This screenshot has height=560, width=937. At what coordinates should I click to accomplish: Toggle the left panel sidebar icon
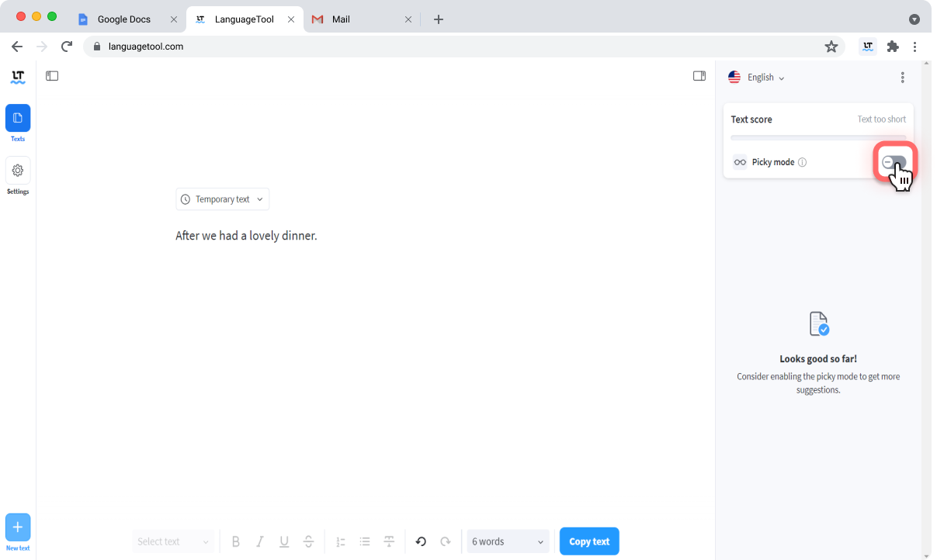(x=52, y=76)
